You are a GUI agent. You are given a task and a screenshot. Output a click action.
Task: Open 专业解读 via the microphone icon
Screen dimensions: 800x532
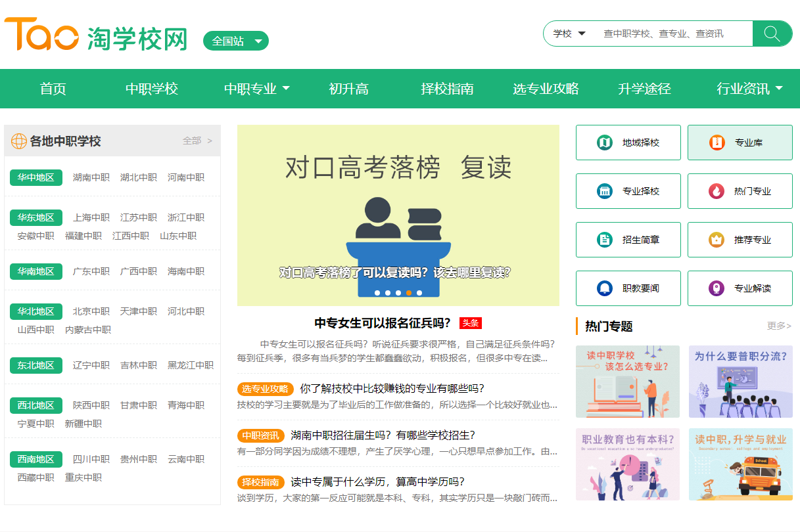tap(717, 288)
